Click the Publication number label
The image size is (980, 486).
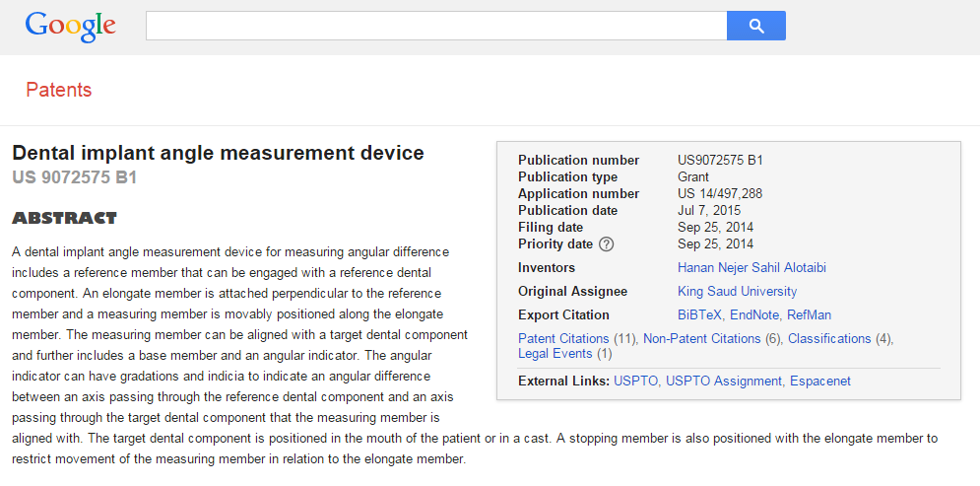[579, 161]
